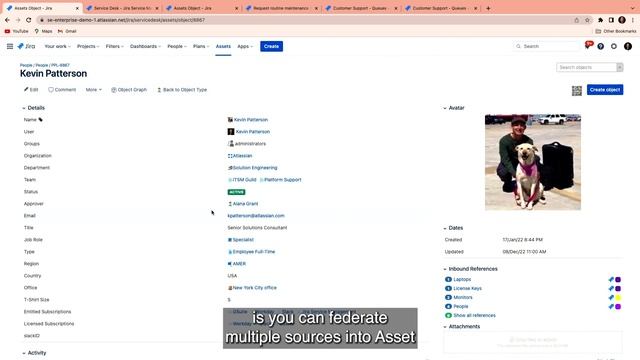Click the Jira icon in License Keys row
The image size is (640, 360).
611,289
